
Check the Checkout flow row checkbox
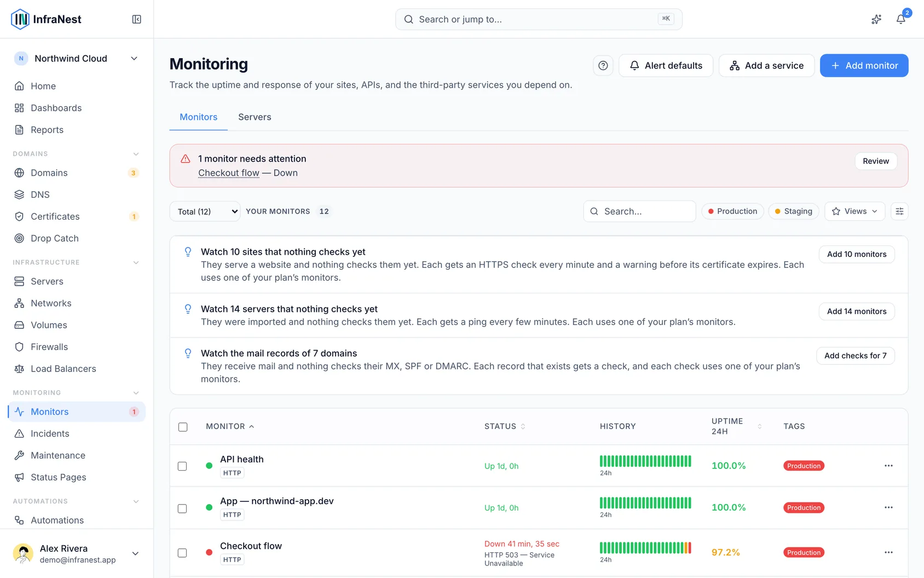(182, 553)
